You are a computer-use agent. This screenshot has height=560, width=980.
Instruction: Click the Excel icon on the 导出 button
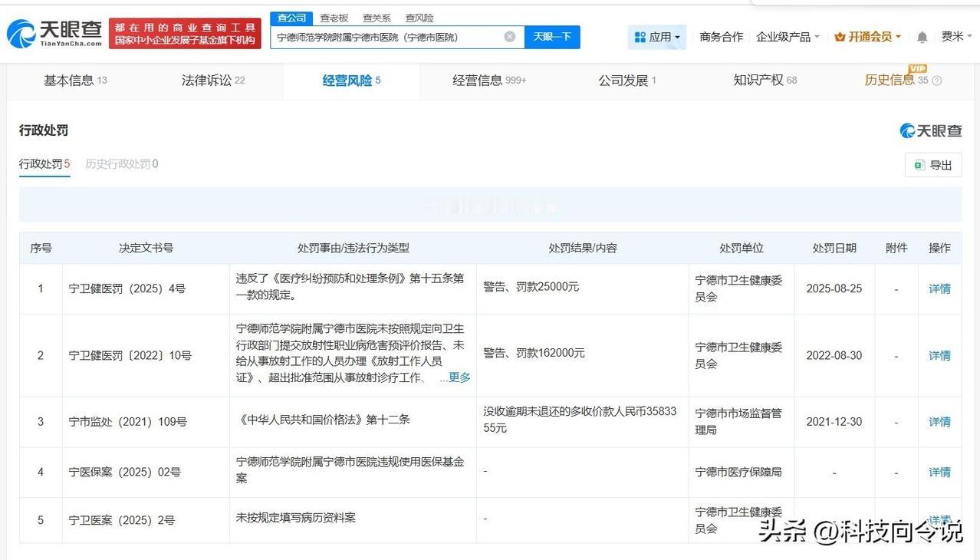tap(919, 165)
